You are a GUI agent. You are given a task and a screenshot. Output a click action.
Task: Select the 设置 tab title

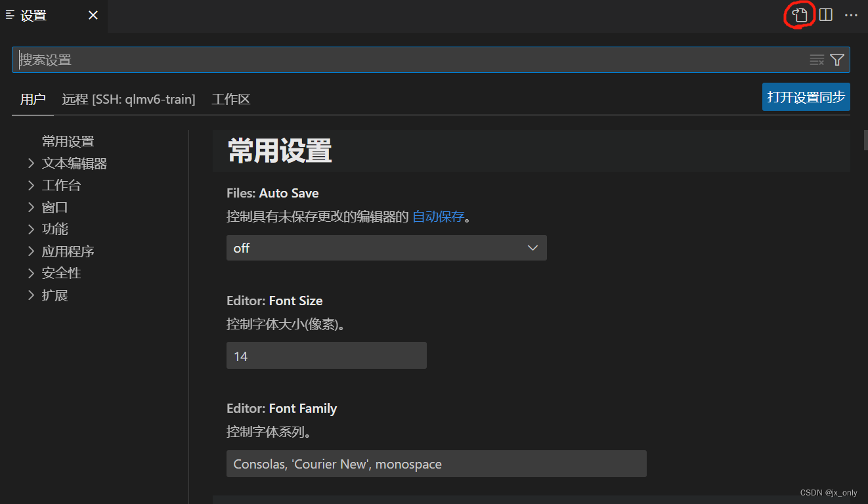33,15
